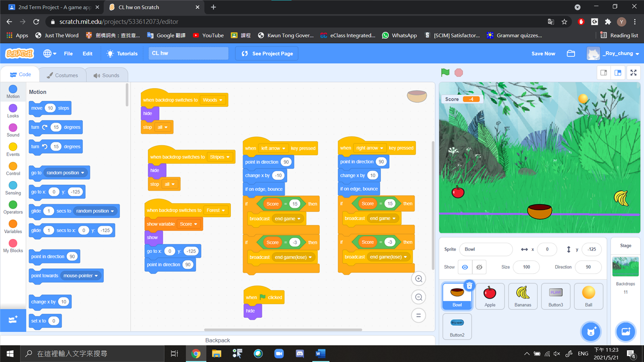The width and height of the screenshot is (644, 362).
Task: Expand the Woods backdrop dropdown in script
Action: coord(213,100)
